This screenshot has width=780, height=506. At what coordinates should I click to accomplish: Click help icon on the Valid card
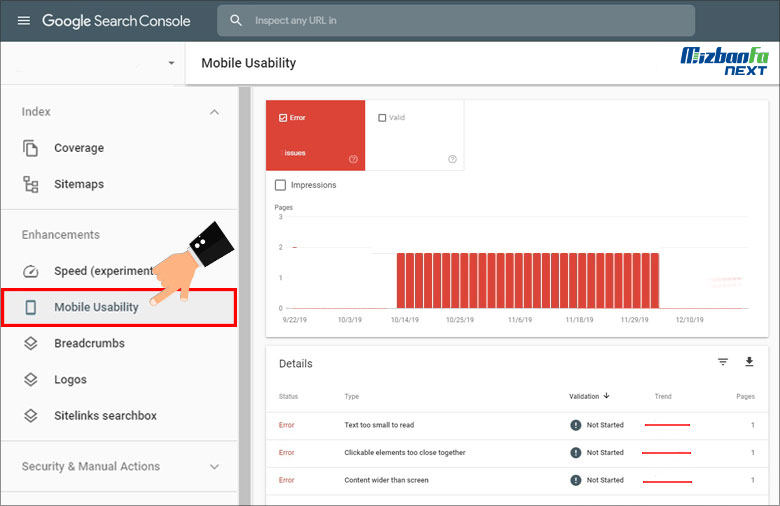click(x=452, y=159)
